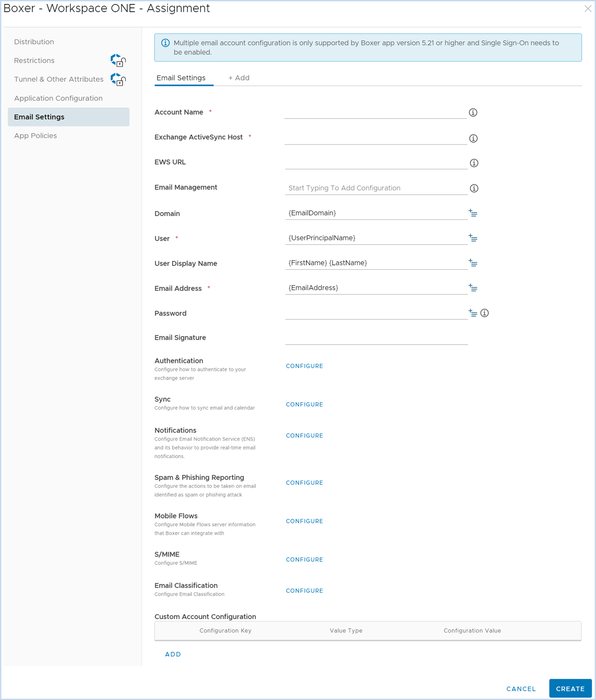Open lookup value inserter for User Display Name
The image size is (596, 700).
[473, 263]
